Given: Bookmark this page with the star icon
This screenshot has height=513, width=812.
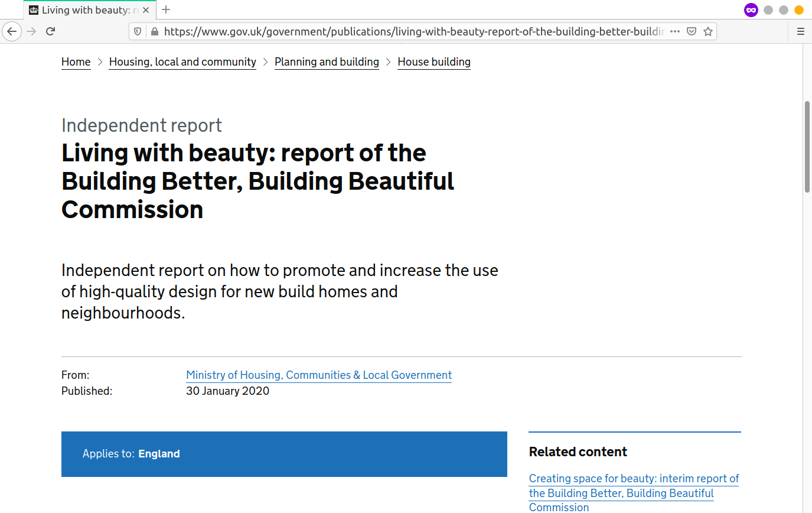Looking at the screenshot, I should 707,31.
